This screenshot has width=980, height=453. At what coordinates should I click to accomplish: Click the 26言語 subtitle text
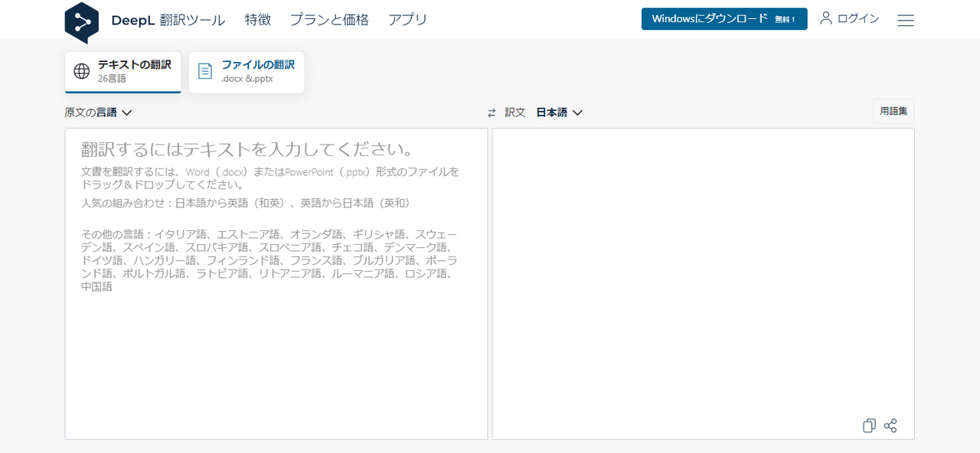112,79
